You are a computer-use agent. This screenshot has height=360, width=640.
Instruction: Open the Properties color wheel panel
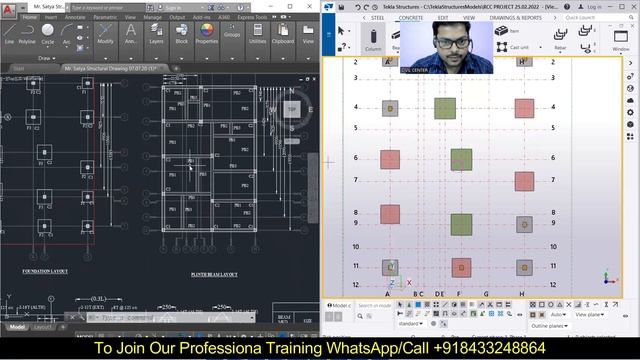click(207, 34)
